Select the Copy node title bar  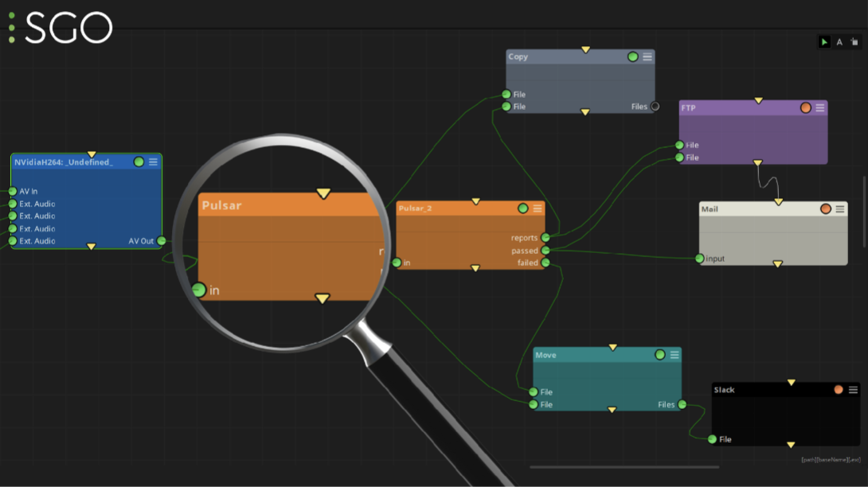[x=581, y=56]
